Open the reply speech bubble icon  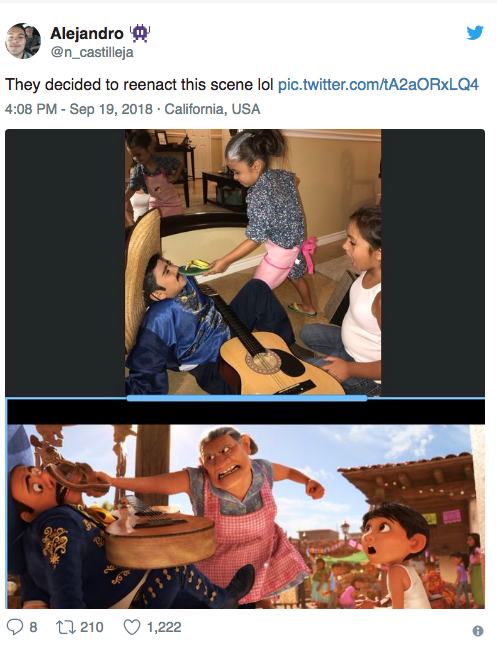click(15, 627)
